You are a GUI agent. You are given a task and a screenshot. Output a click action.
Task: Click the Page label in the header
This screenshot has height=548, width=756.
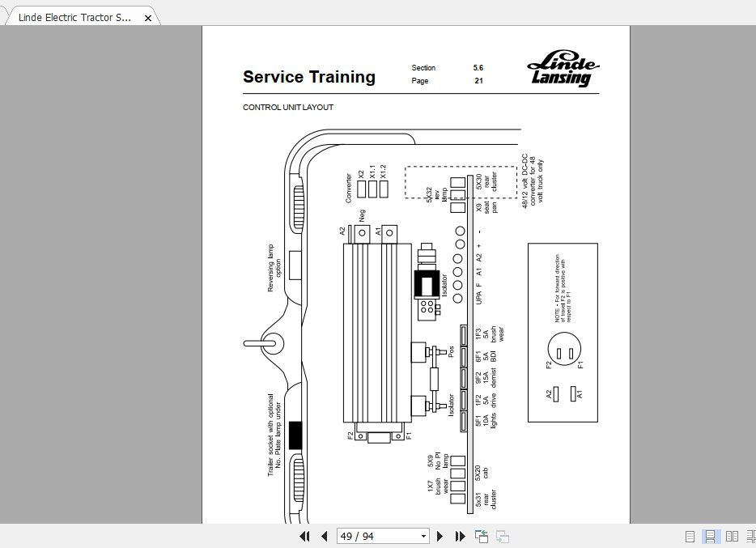click(x=419, y=81)
